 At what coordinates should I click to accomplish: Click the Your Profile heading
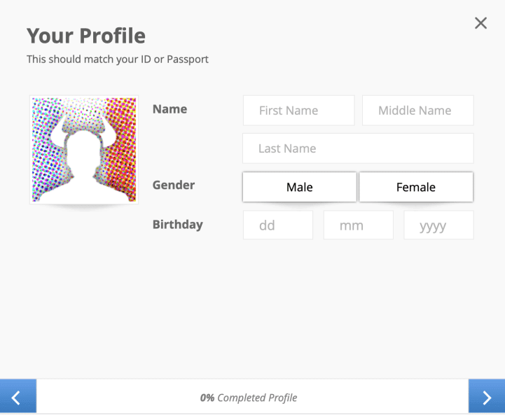tap(86, 35)
